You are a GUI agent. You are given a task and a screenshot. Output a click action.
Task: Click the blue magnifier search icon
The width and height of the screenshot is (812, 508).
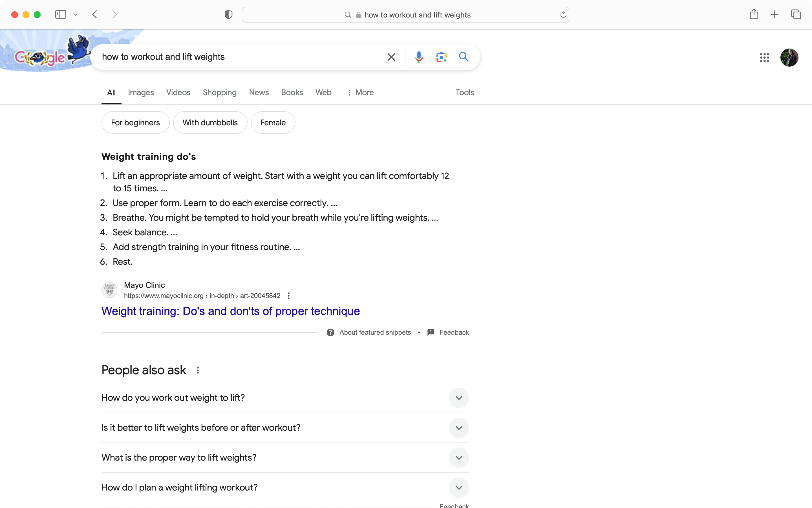click(x=464, y=57)
